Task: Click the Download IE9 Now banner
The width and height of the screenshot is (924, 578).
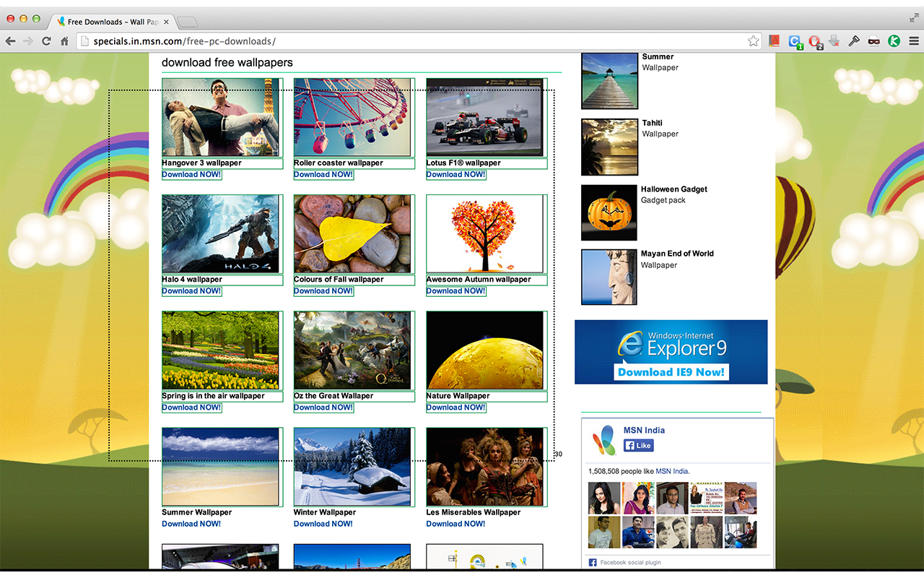Action: pos(671,352)
